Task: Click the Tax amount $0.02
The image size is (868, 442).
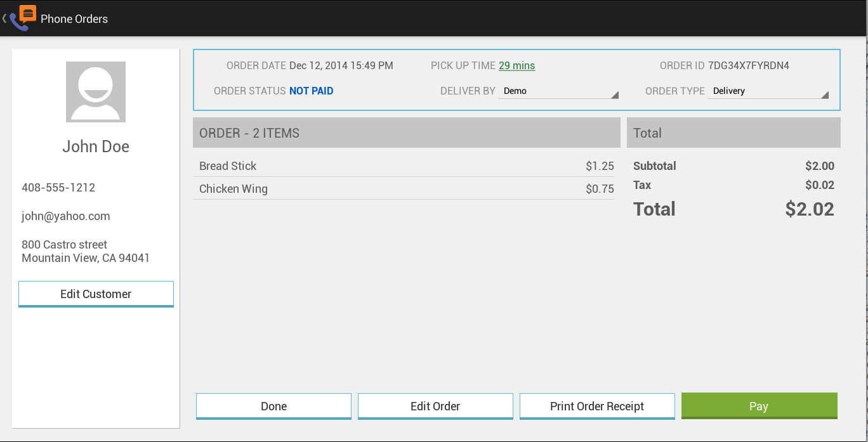Action: point(820,185)
